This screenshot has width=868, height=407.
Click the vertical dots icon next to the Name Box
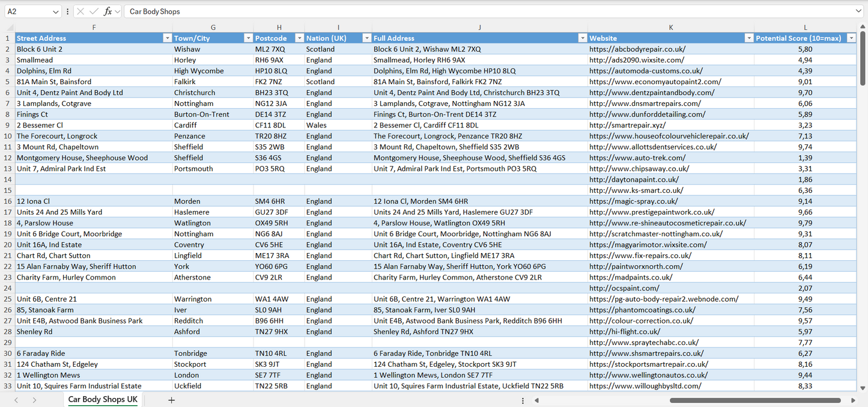click(67, 11)
